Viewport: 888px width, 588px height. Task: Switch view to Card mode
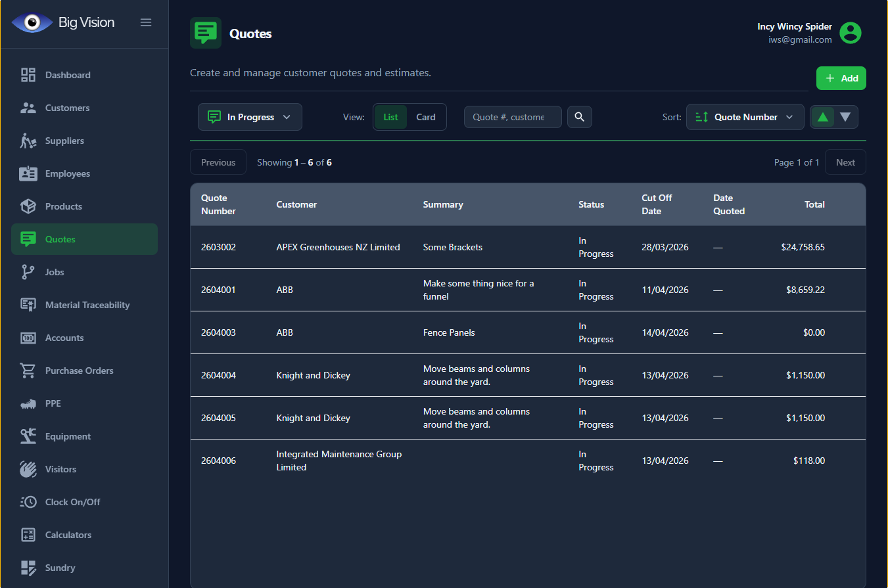point(426,117)
